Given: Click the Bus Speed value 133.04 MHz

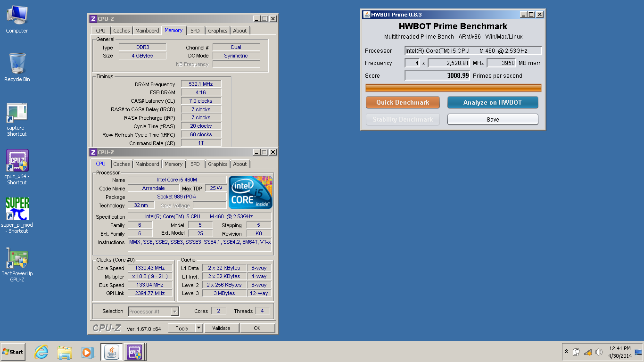Looking at the screenshot, I should tap(150, 285).
